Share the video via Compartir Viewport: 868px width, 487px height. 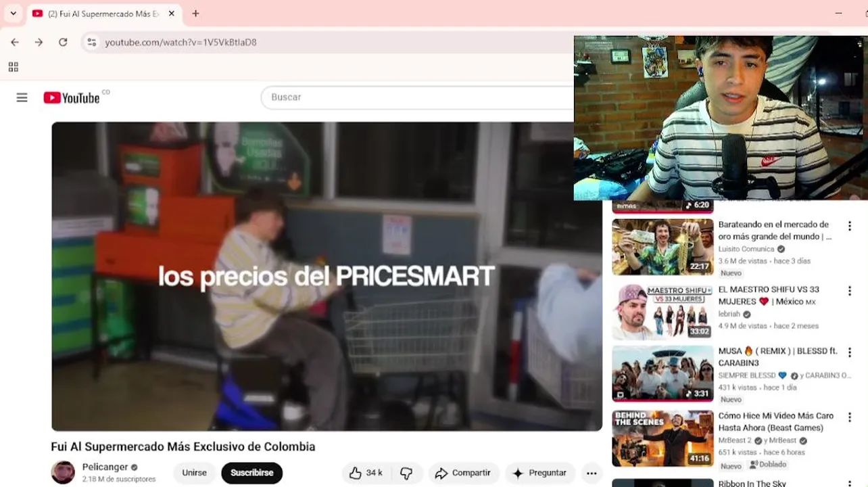(463, 473)
